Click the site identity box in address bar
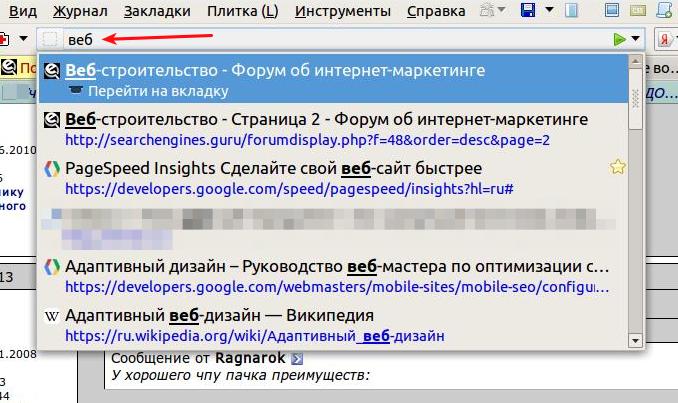Screen dimensions: 678x403 [x=50, y=39]
